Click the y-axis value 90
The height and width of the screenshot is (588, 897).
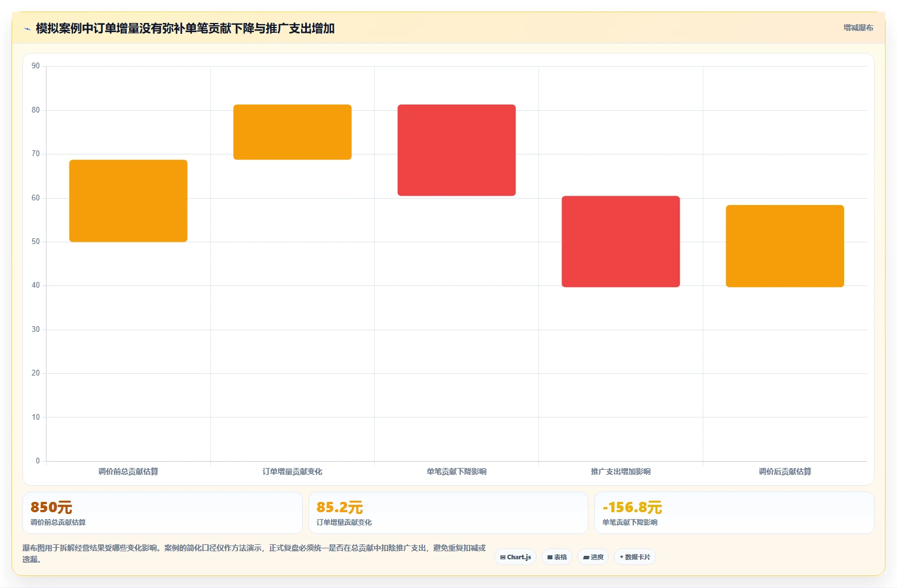coord(36,66)
